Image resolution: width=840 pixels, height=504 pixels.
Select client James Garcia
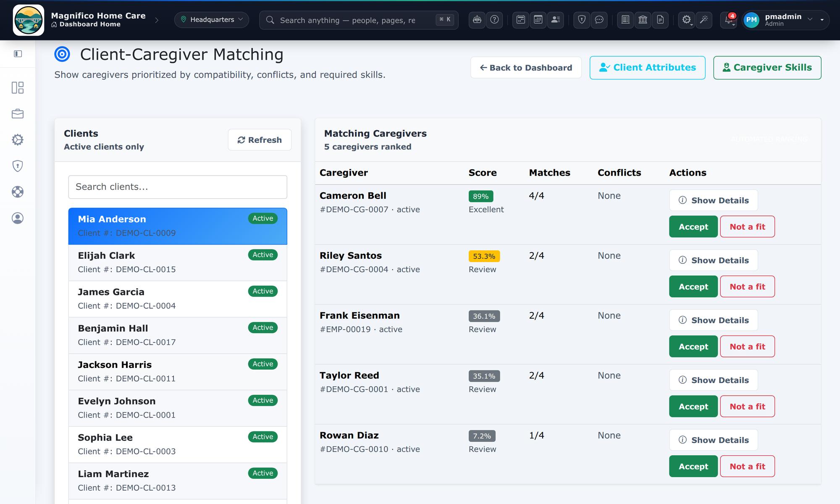click(x=178, y=299)
